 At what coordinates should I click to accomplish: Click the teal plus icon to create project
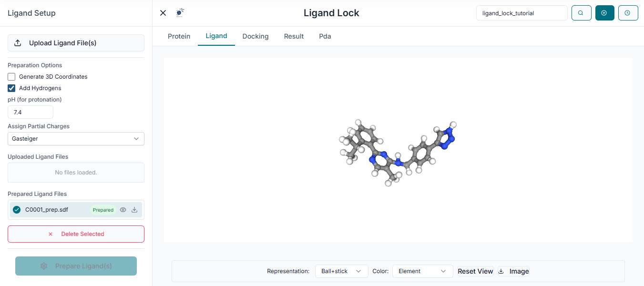[604, 13]
